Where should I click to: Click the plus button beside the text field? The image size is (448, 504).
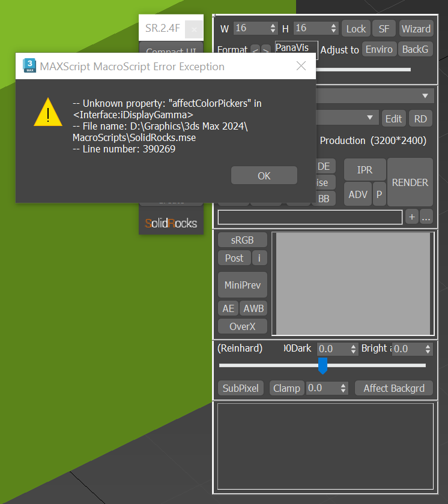(411, 217)
